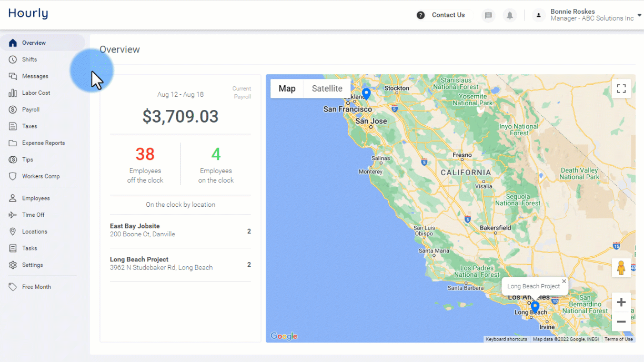Click the Hourly logo
The width and height of the screenshot is (644, 362).
coord(28,14)
